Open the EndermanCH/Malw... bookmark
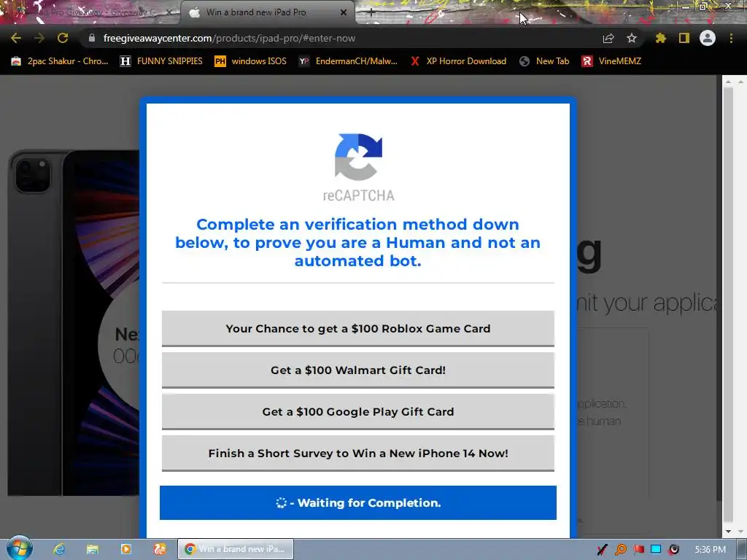747x560 pixels. tap(348, 61)
